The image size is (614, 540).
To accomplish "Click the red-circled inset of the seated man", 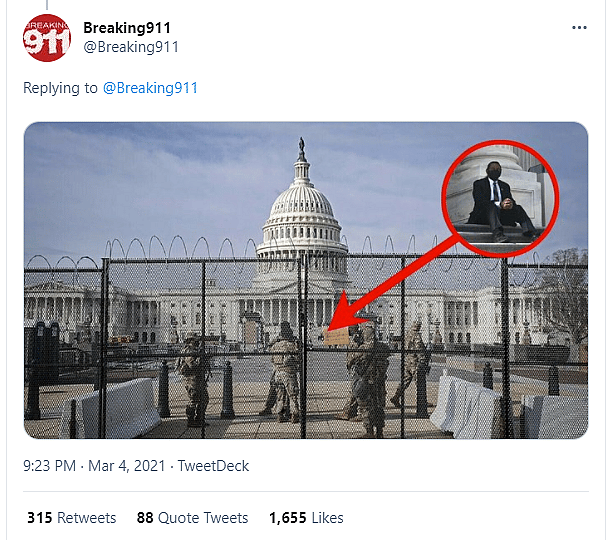I will tap(497, 198).
